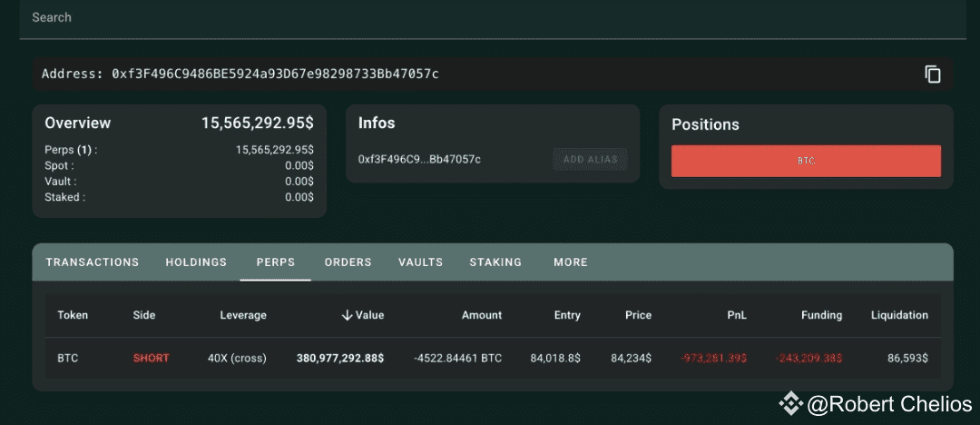Image resolution: width=980 pixels, height=425 pixels.
Task: Click the shortened address 0xf3F496C9...Bb47057c
Action: click(x=419, y=160)
